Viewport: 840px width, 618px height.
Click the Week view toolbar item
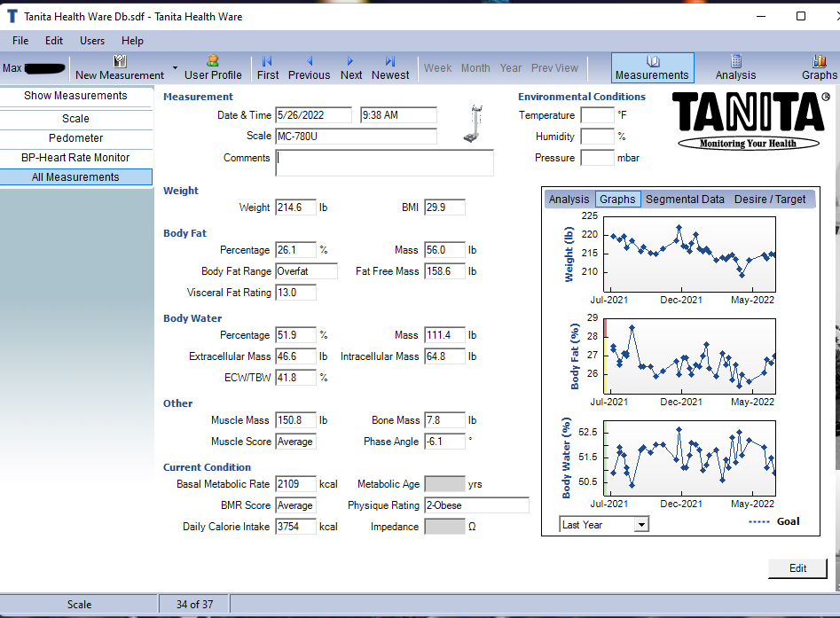(x=437, y=68)
